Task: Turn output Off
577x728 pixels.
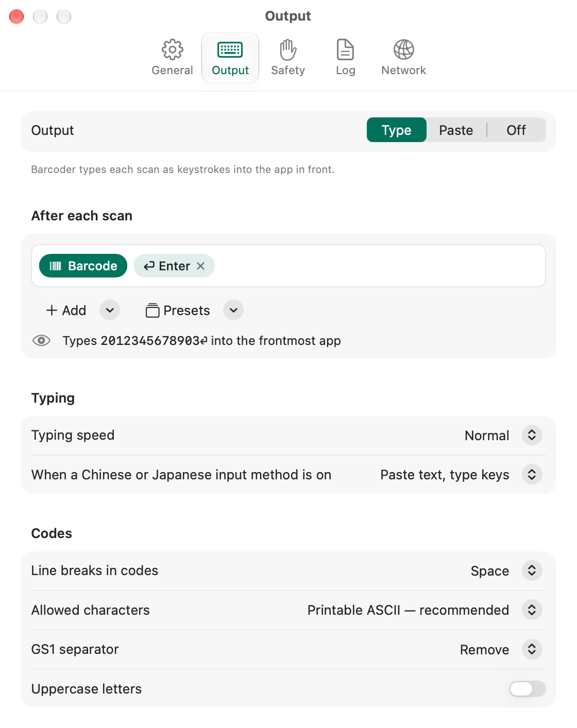Action: click(516, 130)
